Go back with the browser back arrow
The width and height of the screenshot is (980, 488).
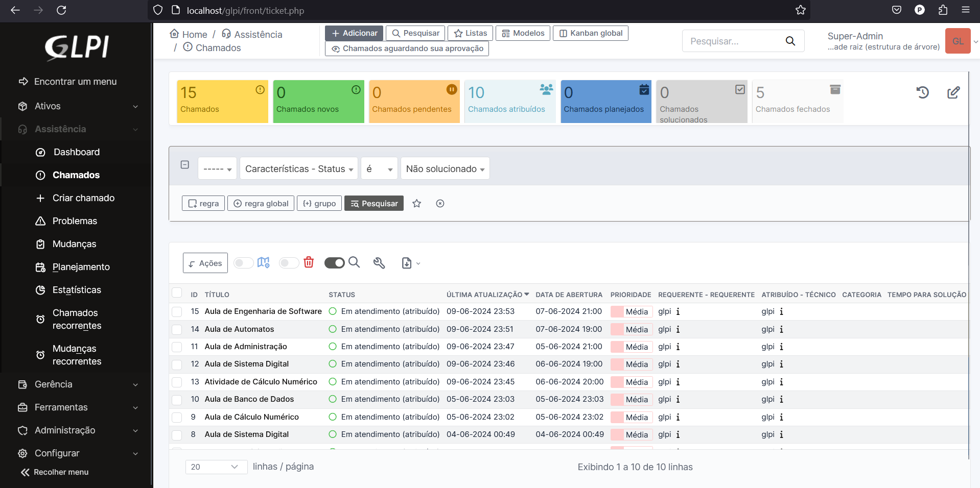(15, 10)
